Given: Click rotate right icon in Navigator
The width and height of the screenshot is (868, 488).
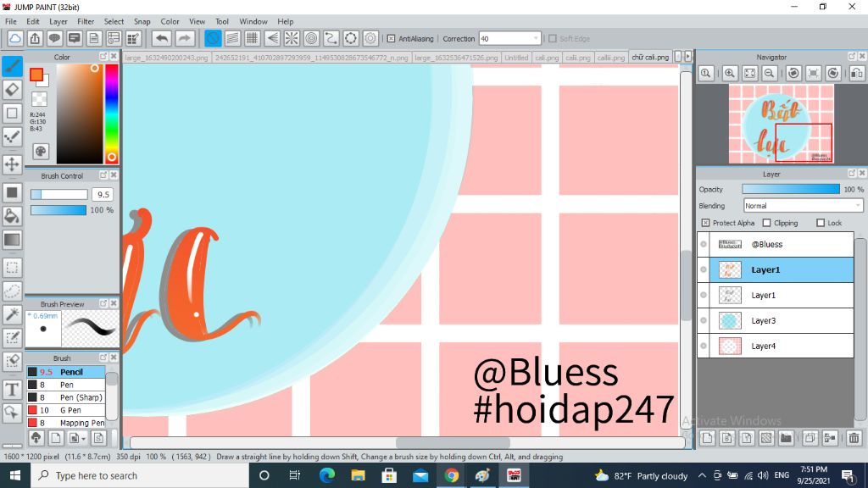Looking at the screenshot, I should click(x=833, y=73).
